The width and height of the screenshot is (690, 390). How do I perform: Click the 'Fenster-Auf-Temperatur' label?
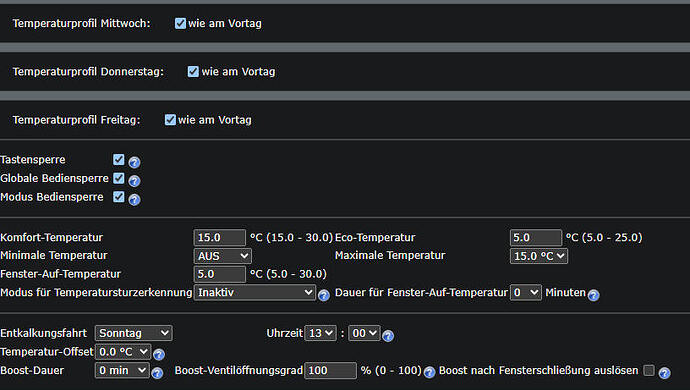(60, 274)
